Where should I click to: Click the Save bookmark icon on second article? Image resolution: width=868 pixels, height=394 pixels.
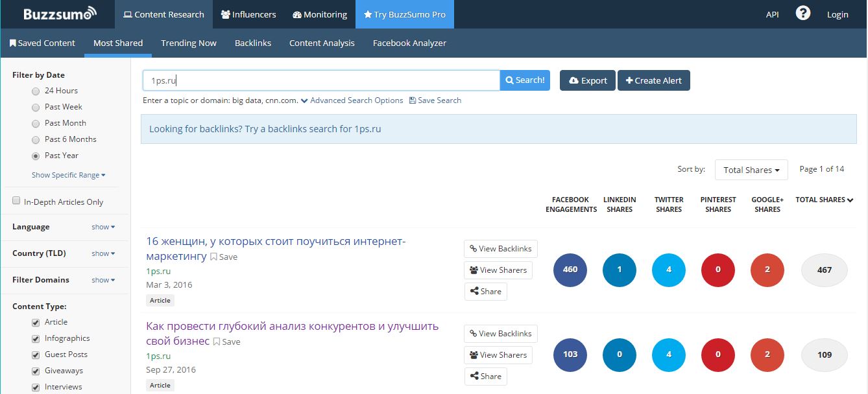point(217,342)
